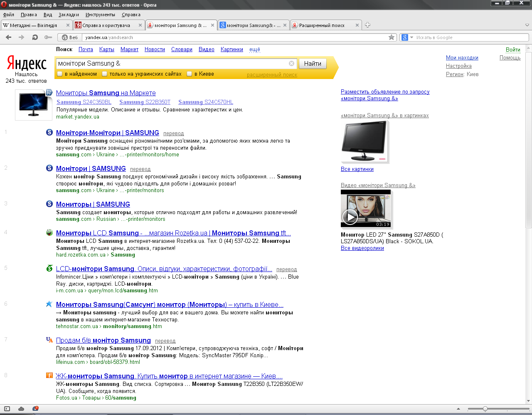Click the closed-tabs trash icon at tab bar end

[527, 25]
